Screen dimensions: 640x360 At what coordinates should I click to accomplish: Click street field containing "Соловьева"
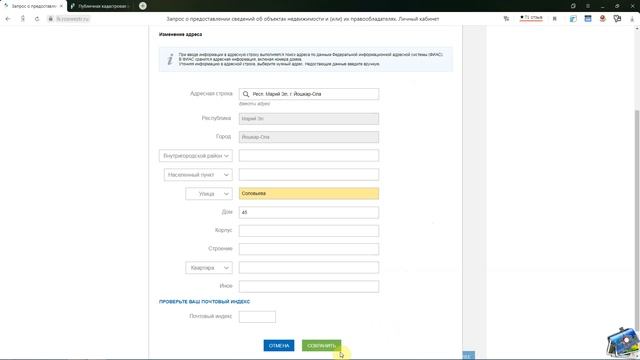[309, 193]
